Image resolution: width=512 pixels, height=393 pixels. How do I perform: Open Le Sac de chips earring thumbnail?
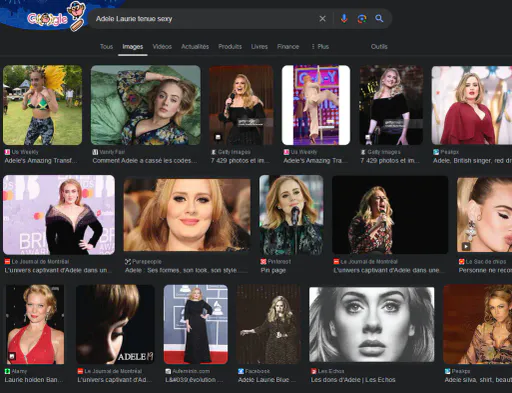click(484, 215)
